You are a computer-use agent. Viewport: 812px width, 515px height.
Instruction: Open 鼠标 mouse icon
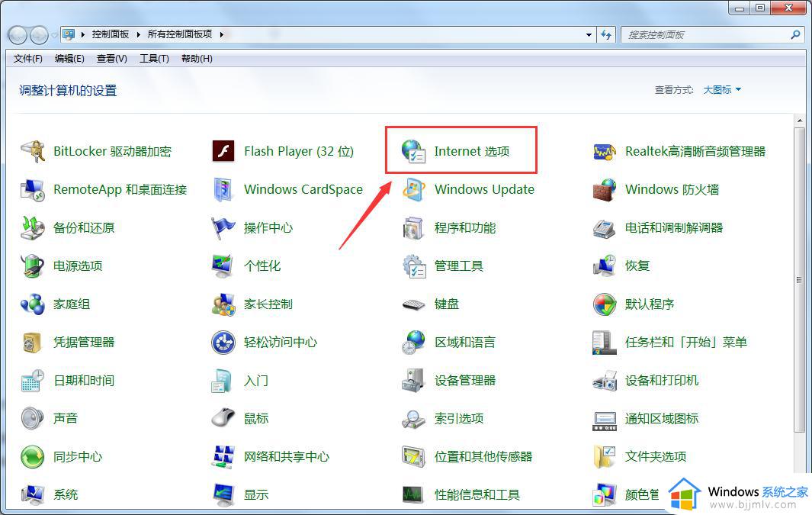coord(223,419)
